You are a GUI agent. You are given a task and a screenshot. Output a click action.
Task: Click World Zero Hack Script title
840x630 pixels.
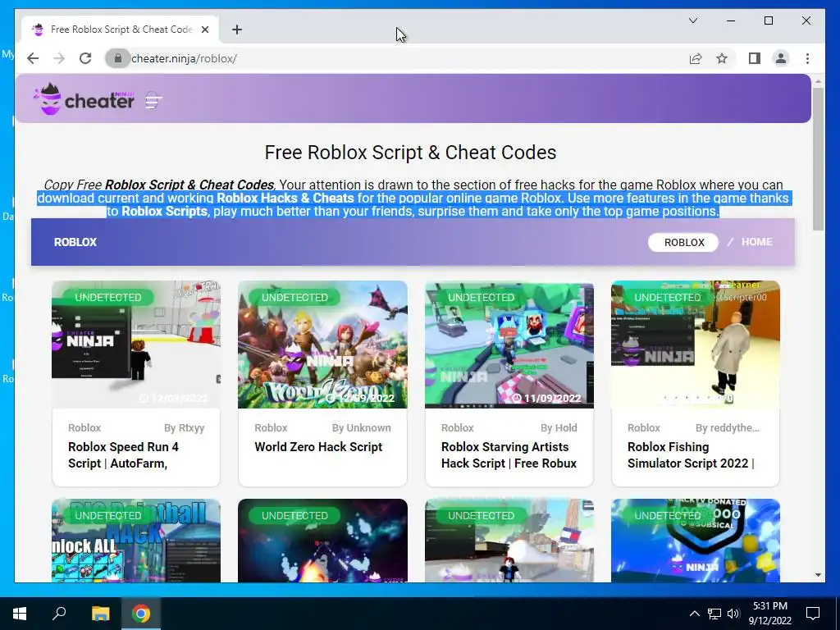tap(318, 447)
